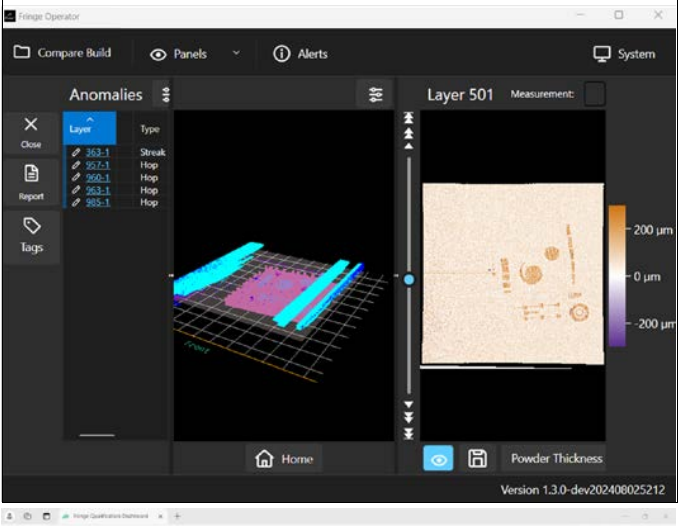
Task: Edit the pencil icon for anomaly 957-1
Action: click(x=76, y=165)
